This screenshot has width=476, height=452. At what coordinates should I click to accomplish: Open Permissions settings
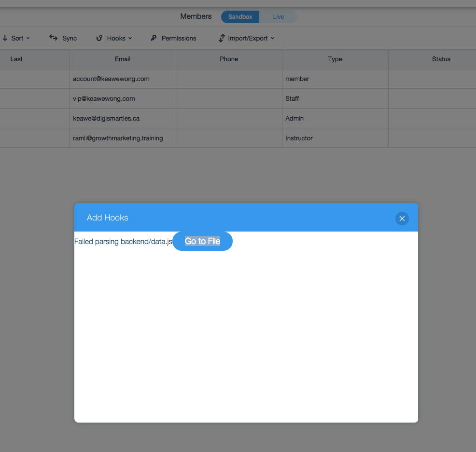(179, 38)
